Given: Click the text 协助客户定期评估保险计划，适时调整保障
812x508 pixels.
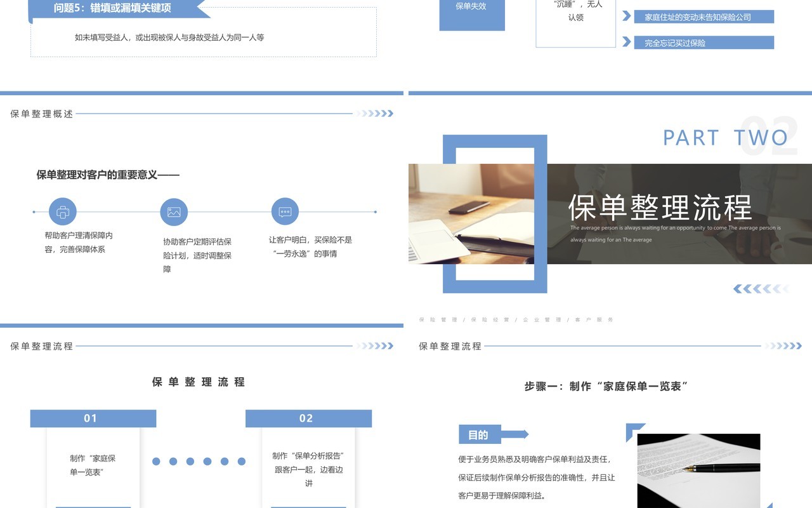Looking at the screenshot, I should [197, 255].
